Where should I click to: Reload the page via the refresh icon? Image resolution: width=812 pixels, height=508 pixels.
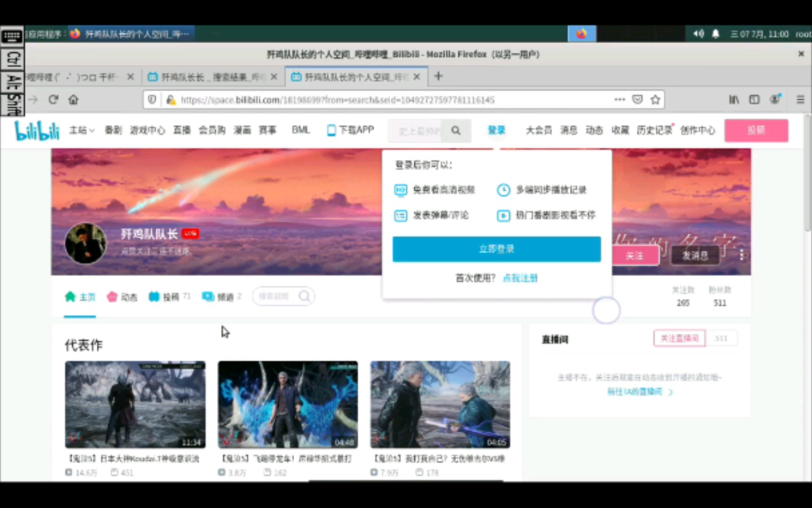pyautogui.click(x=54, y=99)
